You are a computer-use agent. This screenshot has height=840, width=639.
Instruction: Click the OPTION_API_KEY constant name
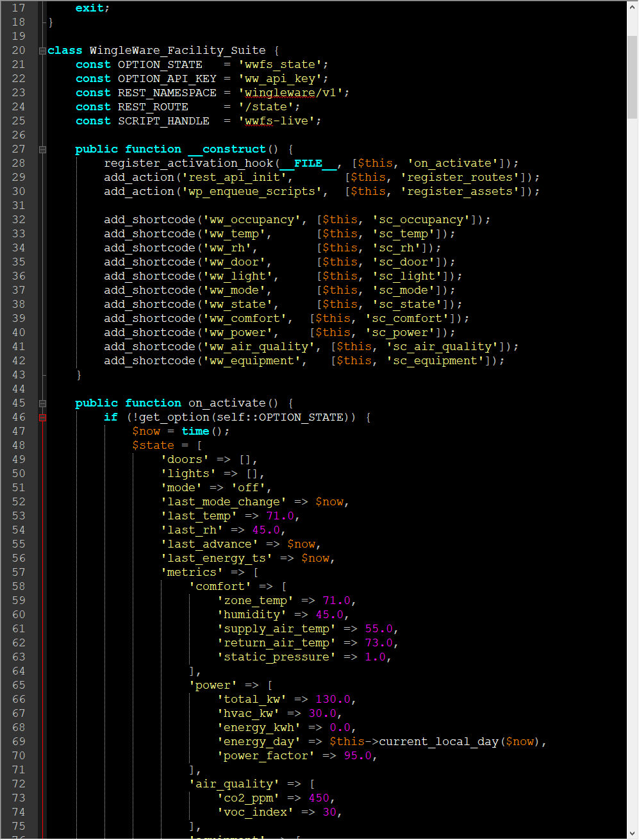pyautogui.click(x=167, y=79)
